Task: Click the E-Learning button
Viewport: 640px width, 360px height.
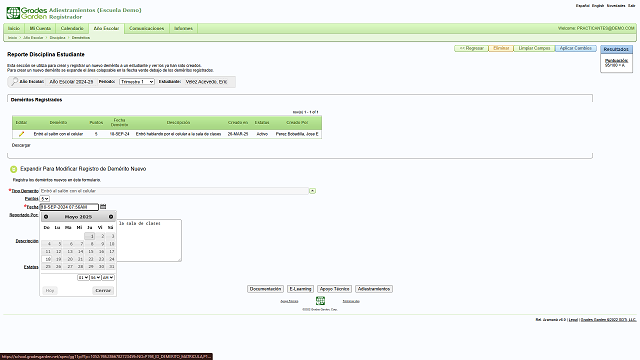Action: pos(300,289)
